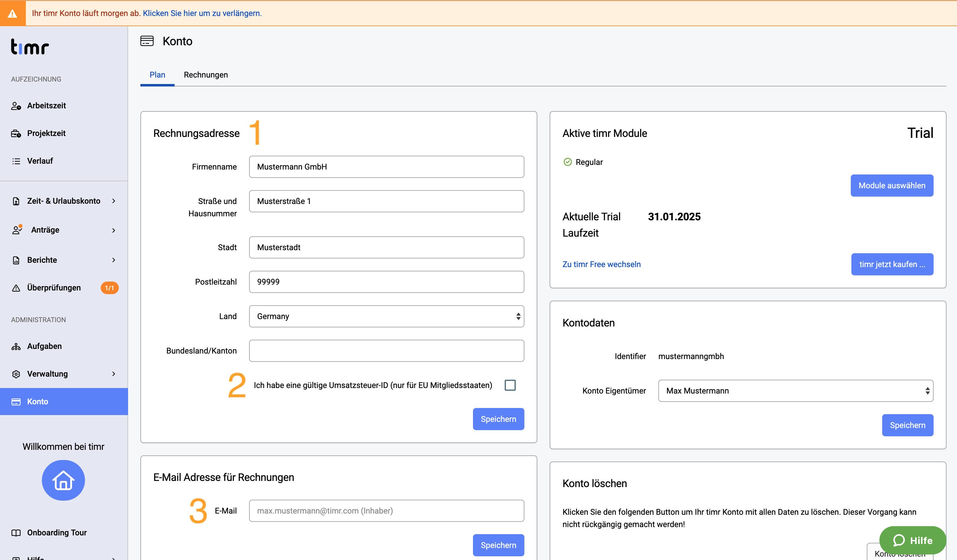Click the Projektzeit briefcase icon
The height and width of the screenshot is (560, 957).
[x=16, y=134]
